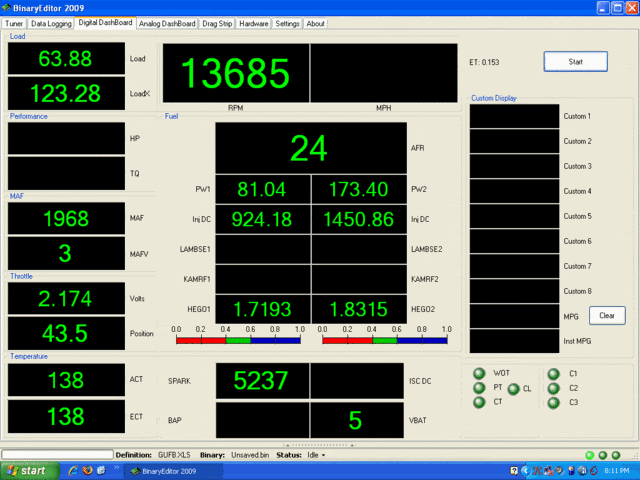Click the empty MPH display
Image resolution: width=640 pixels, height=480 pixels.
[384, 73]
